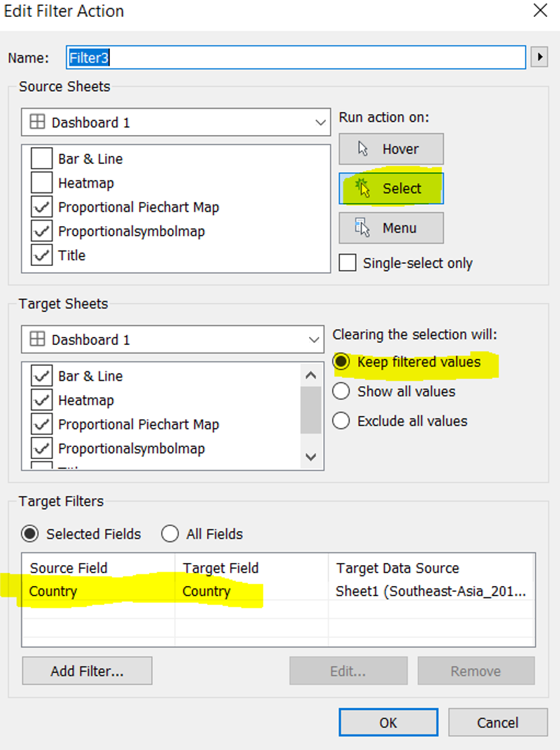Choose Exclude all values radio button
Image resolution: width=560 pixels, height=750 pixels.
coord(341,421)
